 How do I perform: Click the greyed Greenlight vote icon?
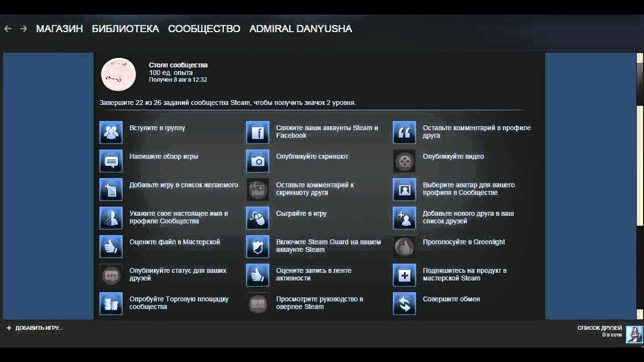405,247
